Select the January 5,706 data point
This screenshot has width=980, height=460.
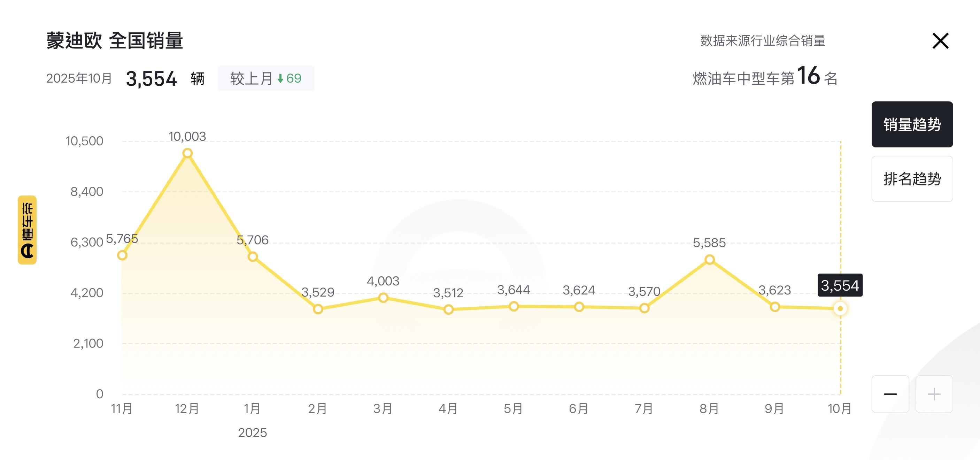pos(253,257)
